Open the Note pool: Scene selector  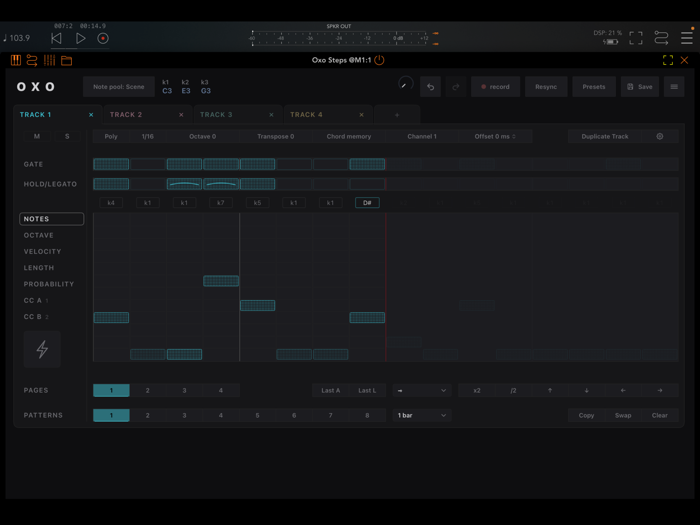coord(119,87)
